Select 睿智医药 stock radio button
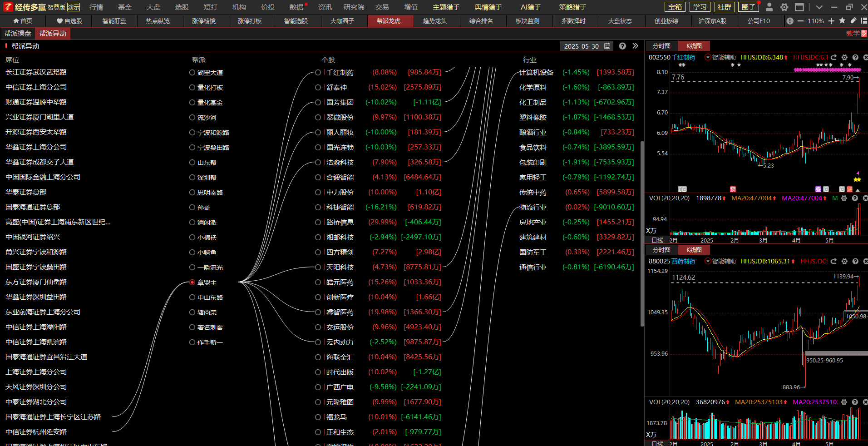This screenshot has width=868, height=446. pos(318,312)
